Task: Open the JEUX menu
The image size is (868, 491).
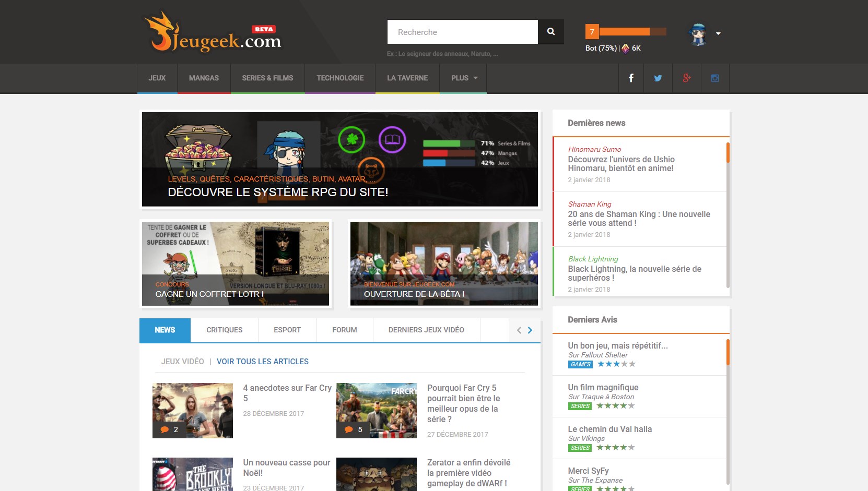Action: click(157, 78)
